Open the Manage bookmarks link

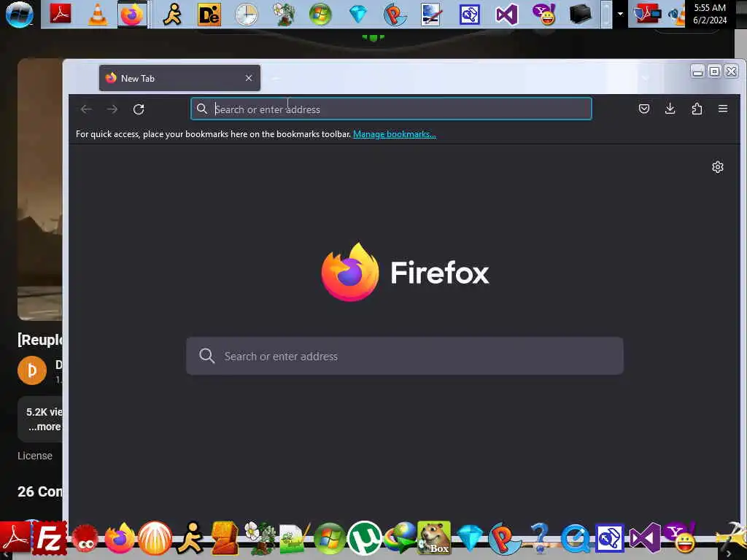point(395,134)
